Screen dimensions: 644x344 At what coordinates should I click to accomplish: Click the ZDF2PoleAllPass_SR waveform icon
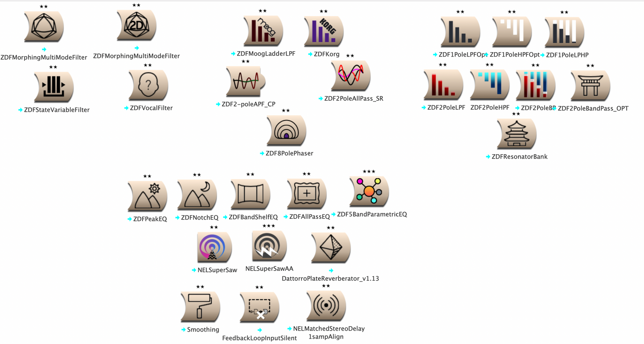[x=351, y=75]
